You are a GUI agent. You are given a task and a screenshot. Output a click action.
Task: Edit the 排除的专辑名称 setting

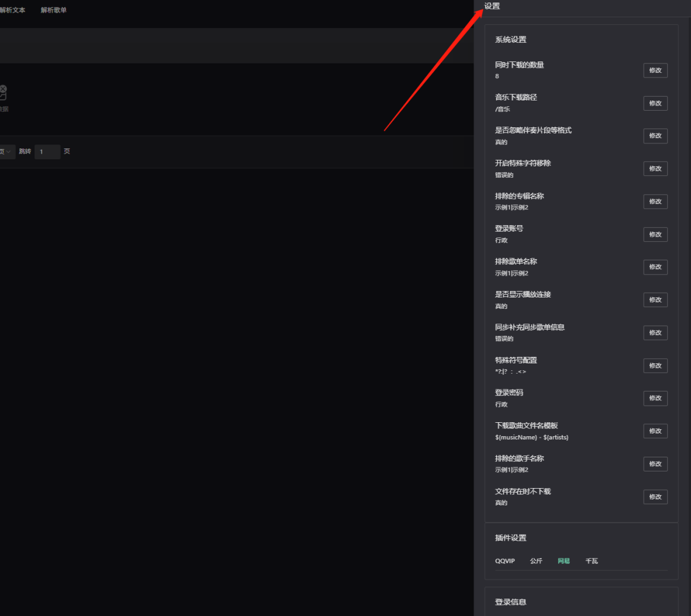coord(655,201)
